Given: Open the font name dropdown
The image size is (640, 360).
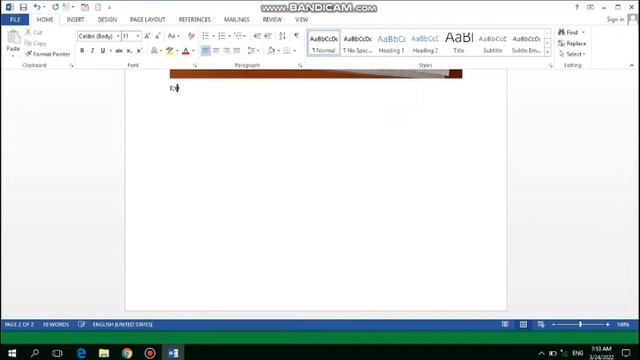Looking at the screenshot, I should tap(118, 36).
